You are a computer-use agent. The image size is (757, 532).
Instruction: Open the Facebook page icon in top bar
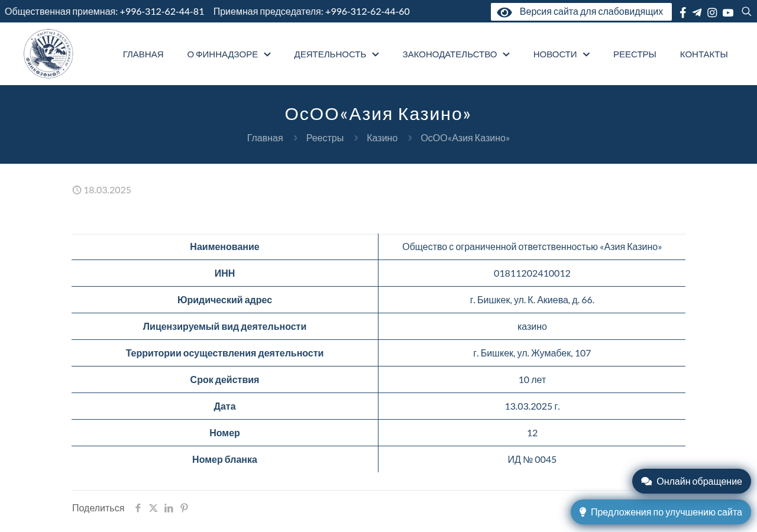tap(683, 12)
